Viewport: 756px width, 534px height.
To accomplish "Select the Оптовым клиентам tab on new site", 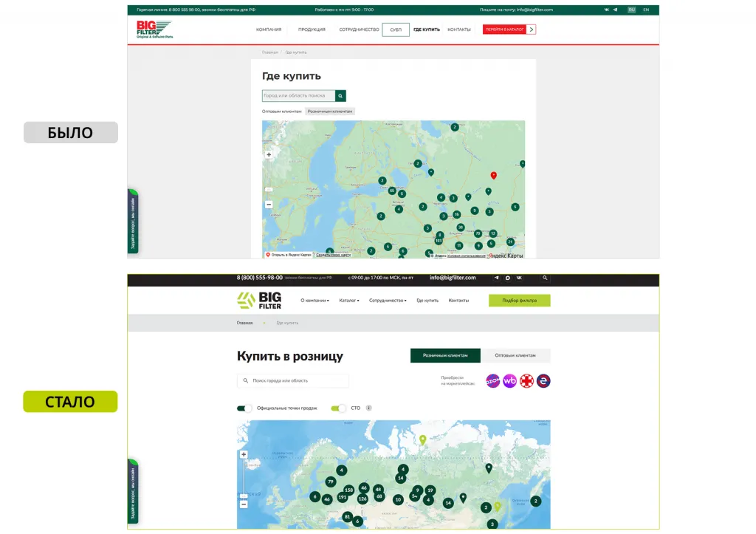I will [515, 355].
